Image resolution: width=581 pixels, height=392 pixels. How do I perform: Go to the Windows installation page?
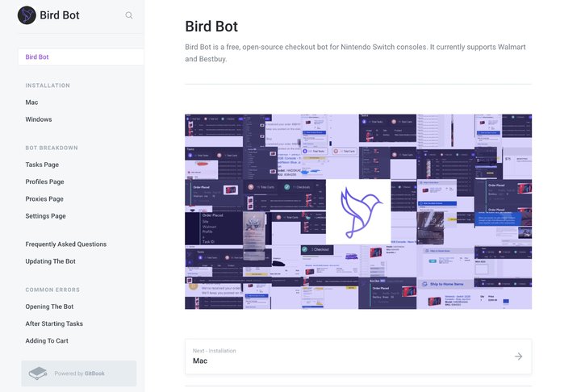tap(39, 119)
